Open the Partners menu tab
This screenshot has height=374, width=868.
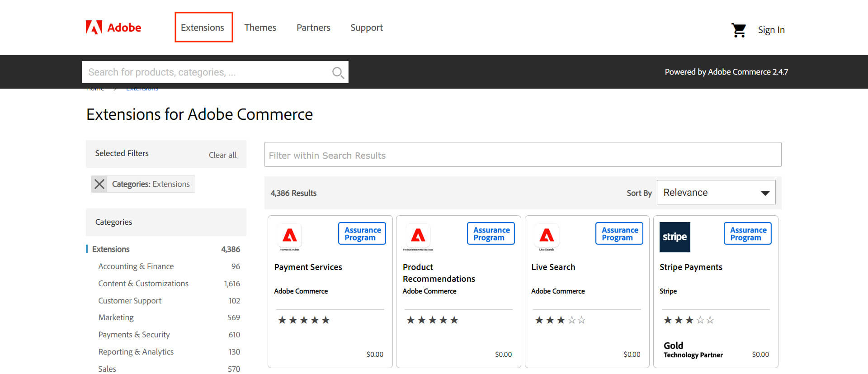coord(313,28)
